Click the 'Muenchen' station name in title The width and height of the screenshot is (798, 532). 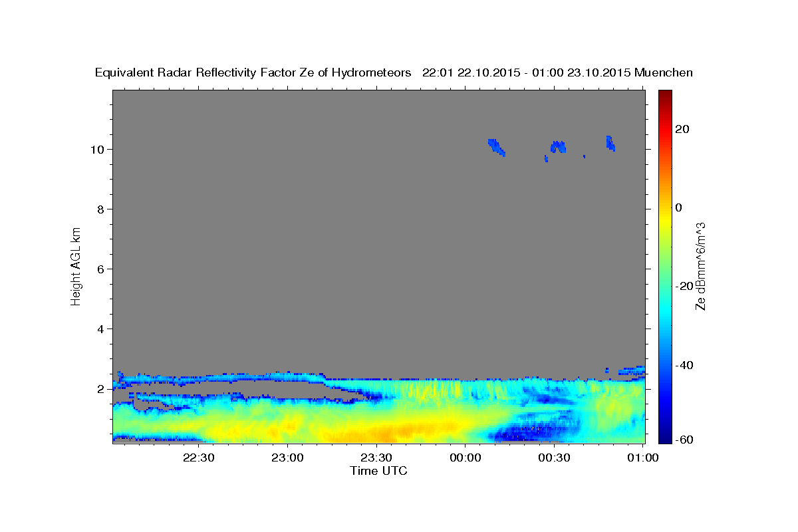664,72
